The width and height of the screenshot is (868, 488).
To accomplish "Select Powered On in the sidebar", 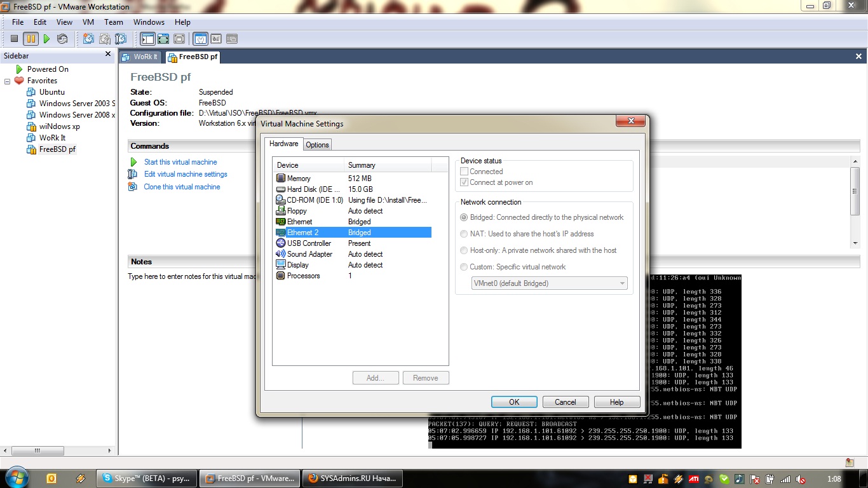I will pyautogui.click(x=48, y=69).
